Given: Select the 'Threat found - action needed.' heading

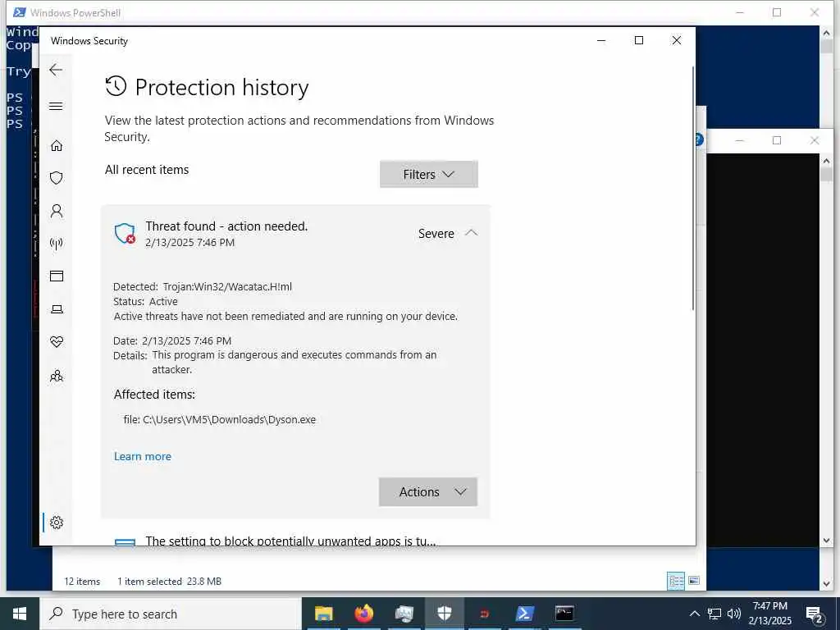Looking at the screenshot, I should click(226, 226).
